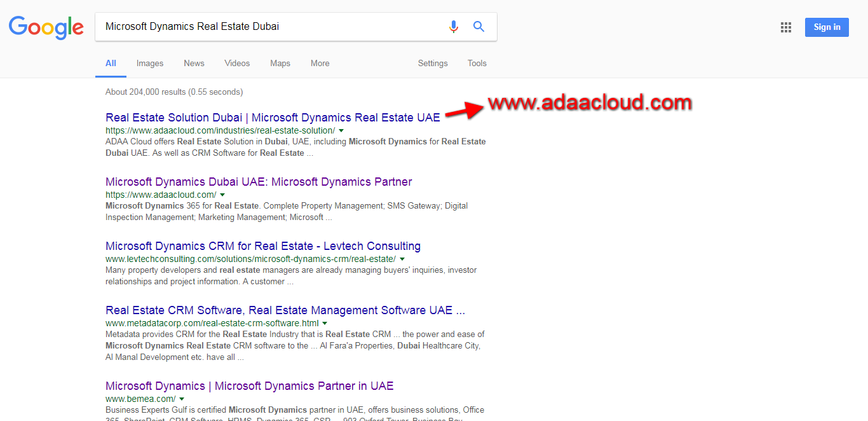Screen dimensions: 868x421
Task: Open the Google apps grid icon
Action: pos(786,27)
